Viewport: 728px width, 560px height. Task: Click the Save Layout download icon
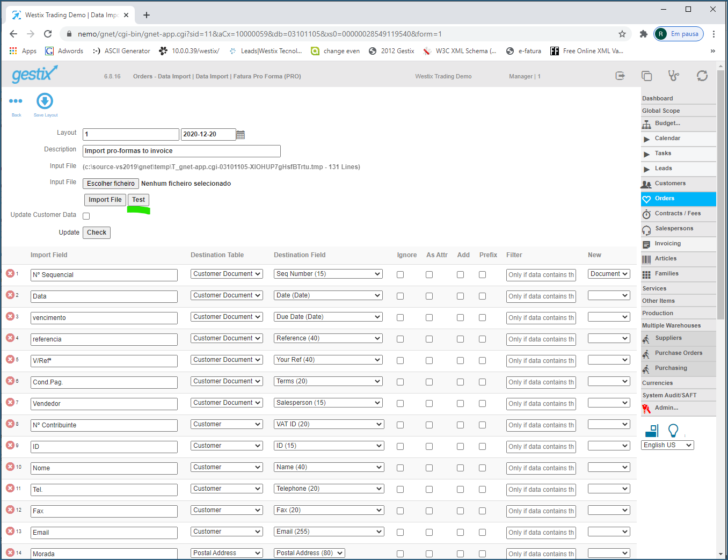[45, 101]
